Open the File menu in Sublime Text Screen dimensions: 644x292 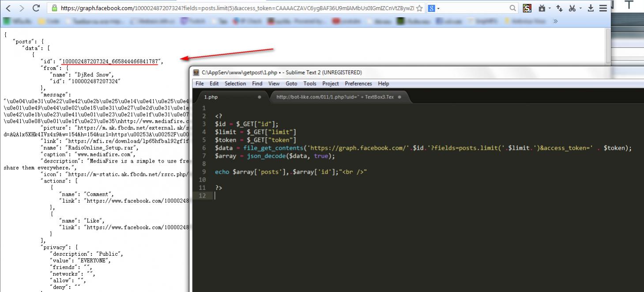click(x=200, y=83)
